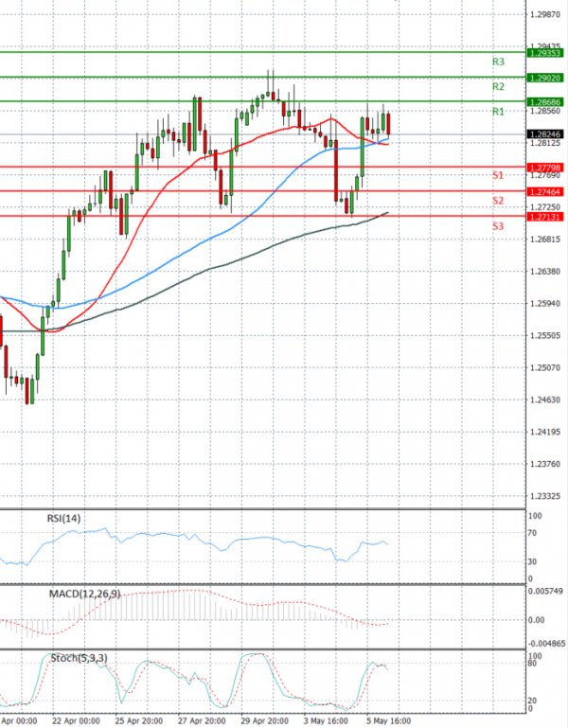568x728 pixels.
Task: Click the S1 support price tag 1.27798
Action: tap(545, 168)
